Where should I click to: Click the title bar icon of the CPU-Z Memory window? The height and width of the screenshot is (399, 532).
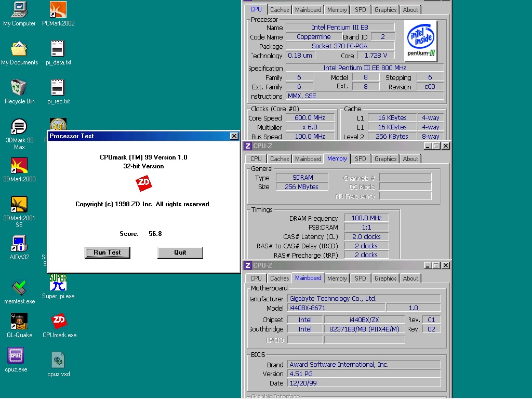click(248, 146)
